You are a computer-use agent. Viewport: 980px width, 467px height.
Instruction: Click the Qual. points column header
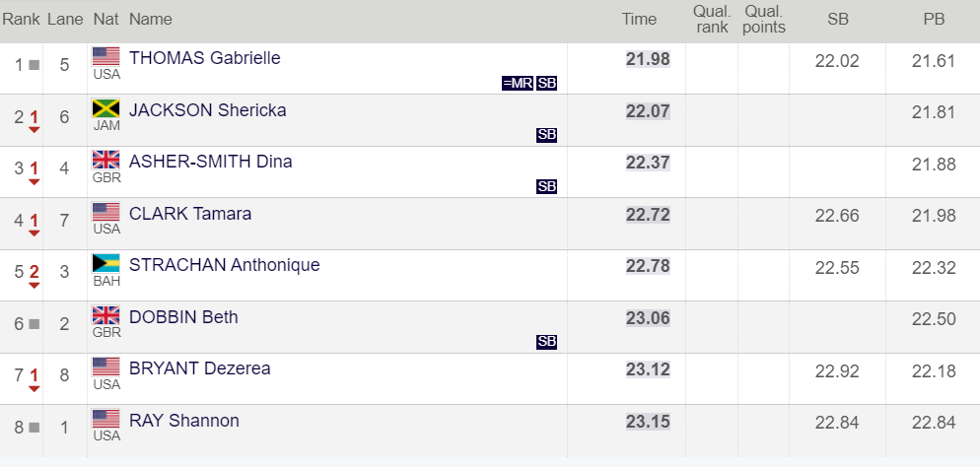[x=764, y=20]
